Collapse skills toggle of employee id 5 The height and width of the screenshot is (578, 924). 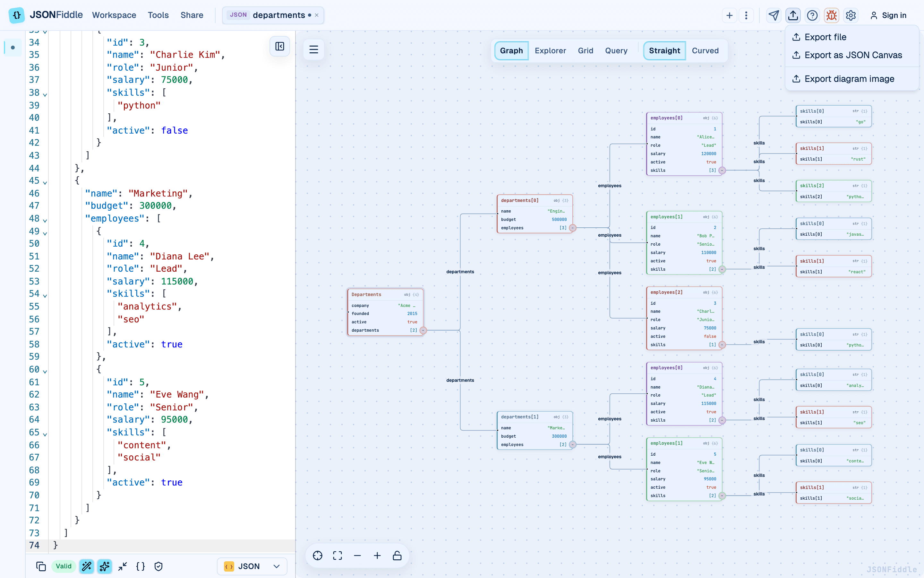[x=722, y=496]
